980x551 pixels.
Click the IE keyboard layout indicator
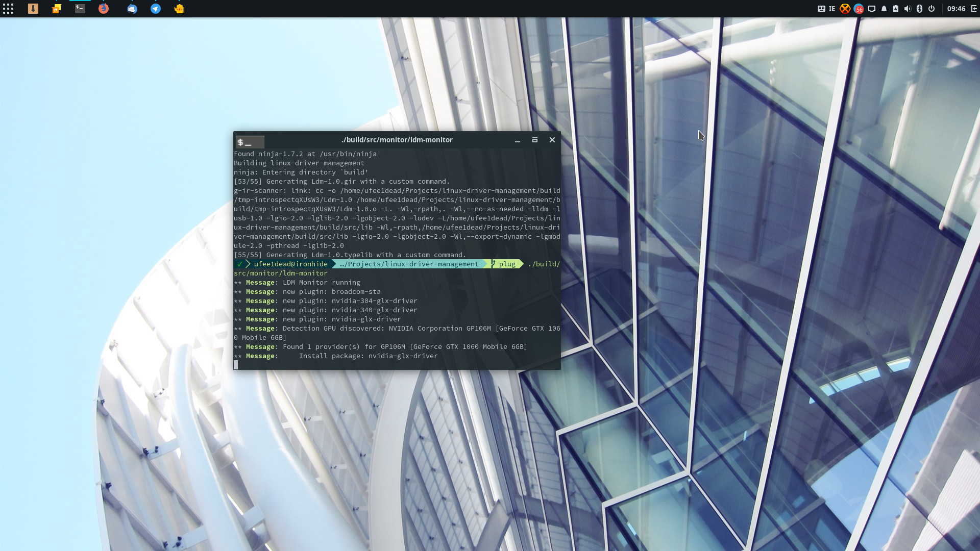click(x=832, y=9)
